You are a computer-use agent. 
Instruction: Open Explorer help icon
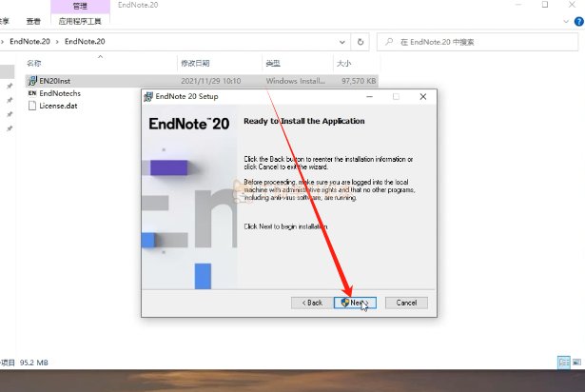pos(578,21)
